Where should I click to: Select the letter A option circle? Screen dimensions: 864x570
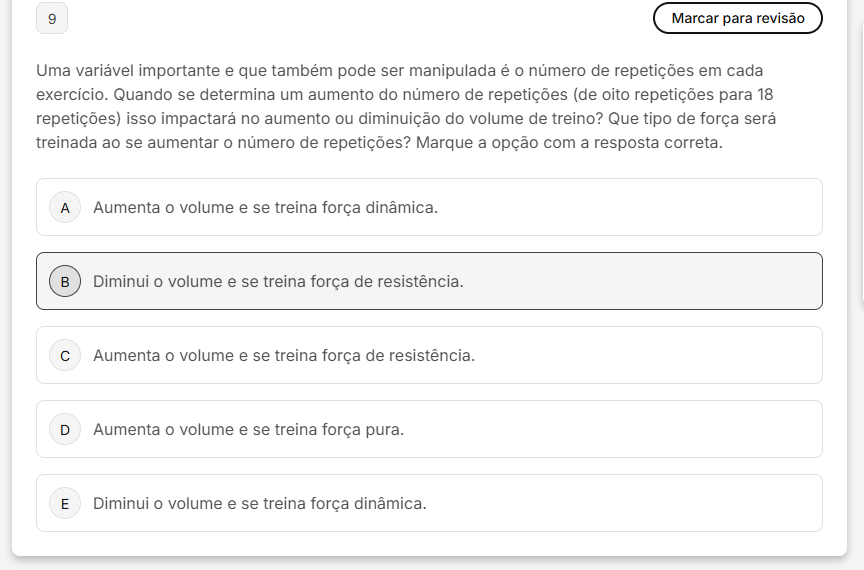tap(65, 207)
